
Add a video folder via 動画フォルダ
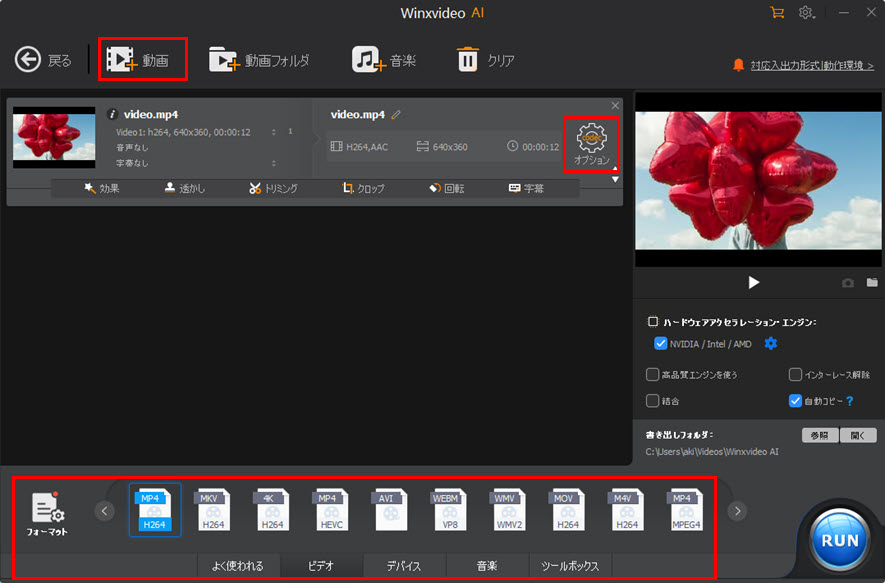259,60
